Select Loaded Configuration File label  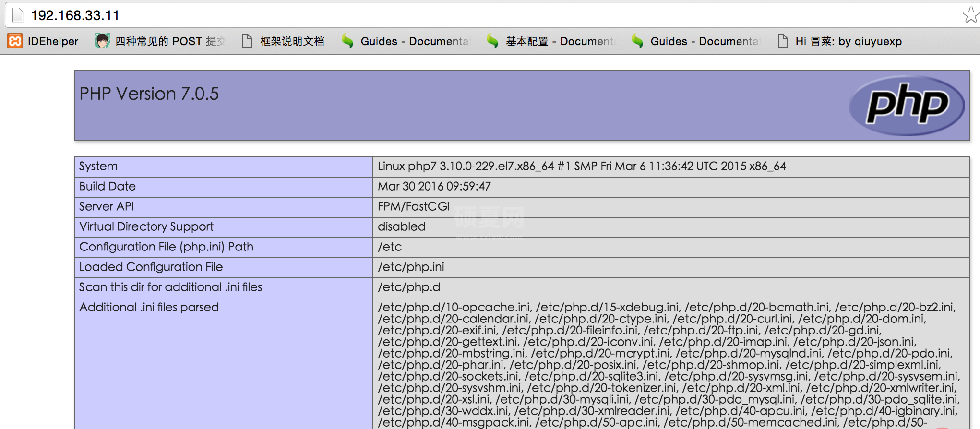coord(151,267)
